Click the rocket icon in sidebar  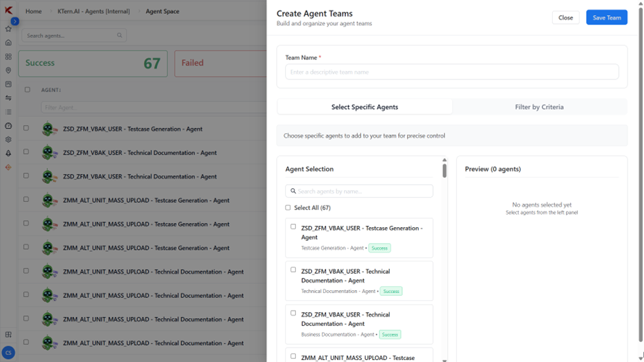8,153
